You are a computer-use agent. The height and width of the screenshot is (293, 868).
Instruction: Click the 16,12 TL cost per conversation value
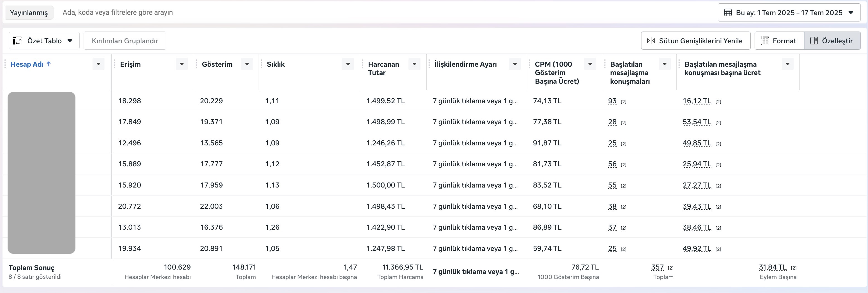pyautogui.click(x=697, y=101)
